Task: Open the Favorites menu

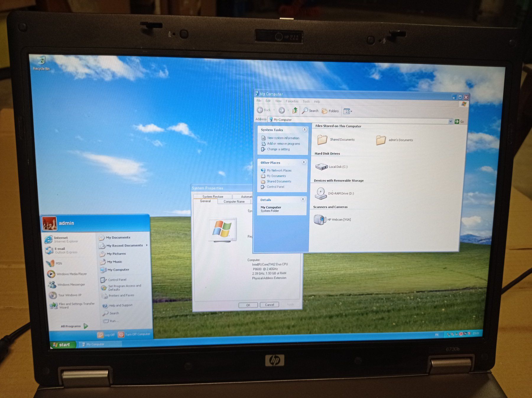Action: pos(292,101)
